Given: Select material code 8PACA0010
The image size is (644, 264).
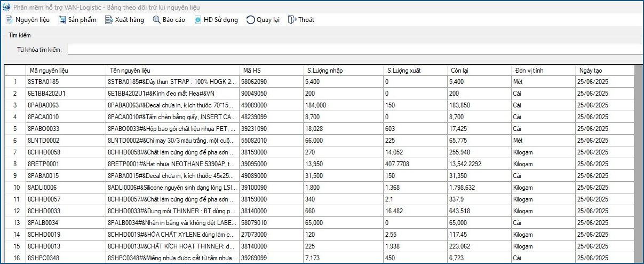Looking at the screenshot, I should tap(66, 117).
